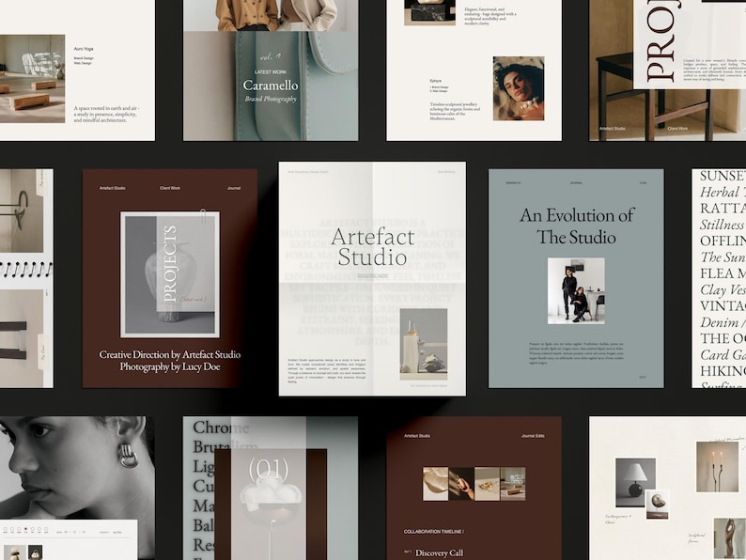Viewport: 746px width, 560px height.
Task: Click Denim entry in the right-side title list
Action: point(723,322)
